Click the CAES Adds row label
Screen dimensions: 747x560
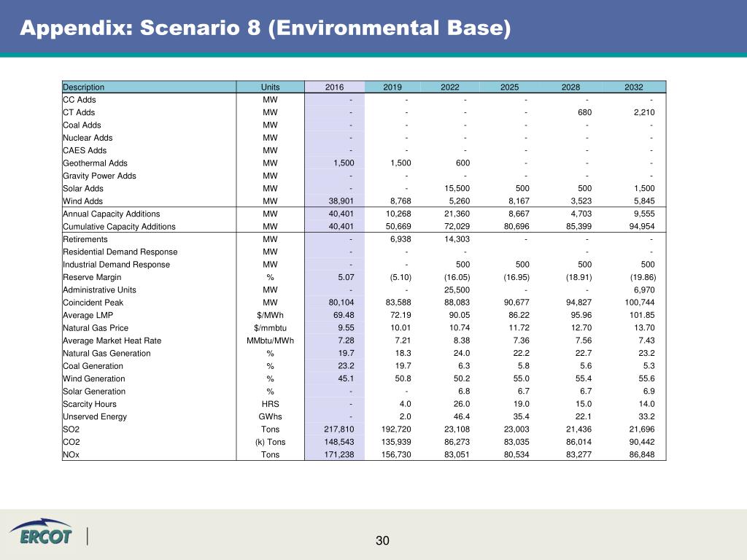(x=85, y=150)
